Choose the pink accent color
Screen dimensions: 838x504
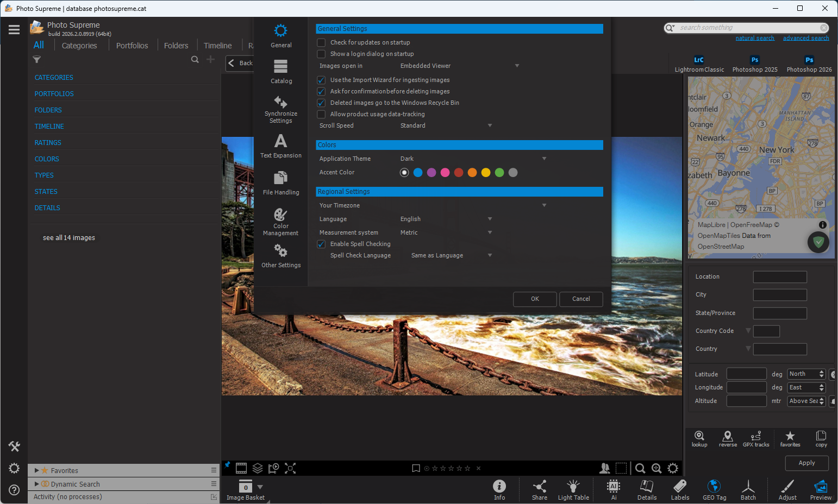(x=445, y=172)
